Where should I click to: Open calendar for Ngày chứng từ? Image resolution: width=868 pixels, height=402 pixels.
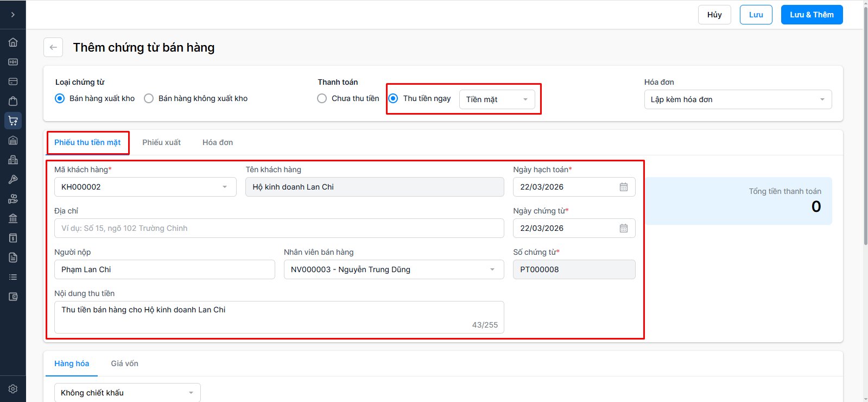tap(624, 228)
